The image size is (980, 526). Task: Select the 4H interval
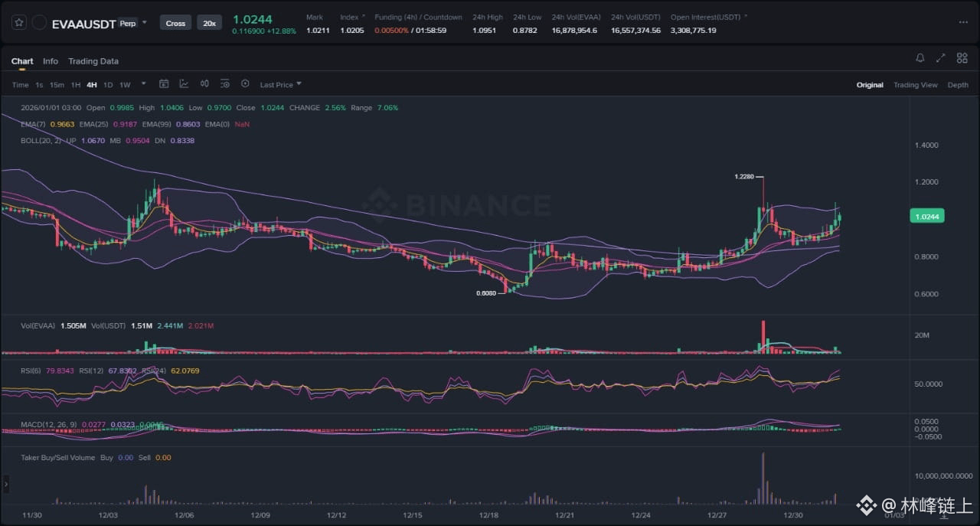[x=92, y=85]
